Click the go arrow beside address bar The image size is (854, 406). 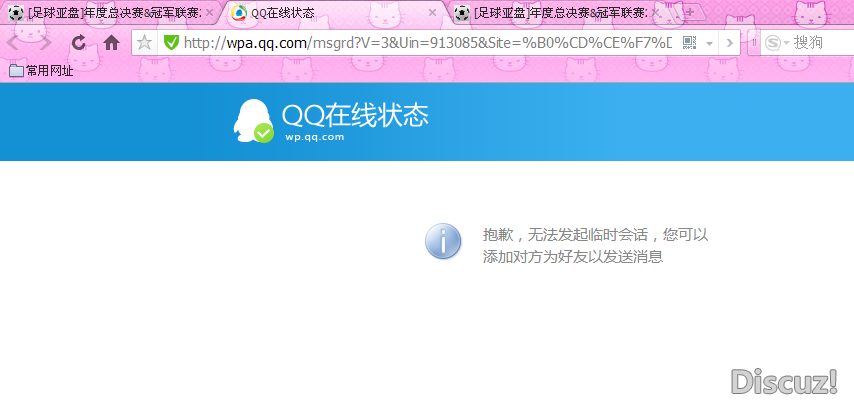tap(730, 43)
